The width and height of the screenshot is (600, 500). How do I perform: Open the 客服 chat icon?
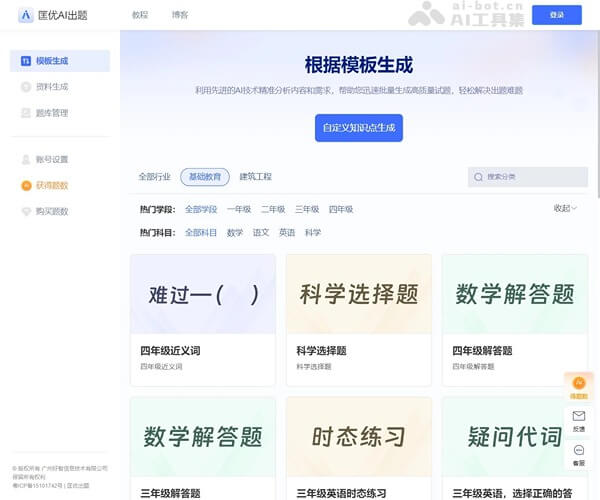click(x=579, y=452)
